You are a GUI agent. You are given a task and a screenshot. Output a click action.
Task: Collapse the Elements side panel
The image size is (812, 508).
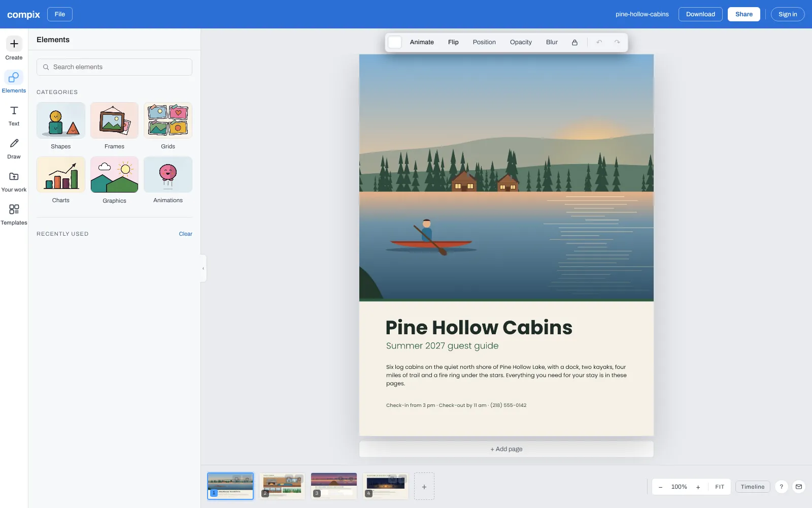203,268
